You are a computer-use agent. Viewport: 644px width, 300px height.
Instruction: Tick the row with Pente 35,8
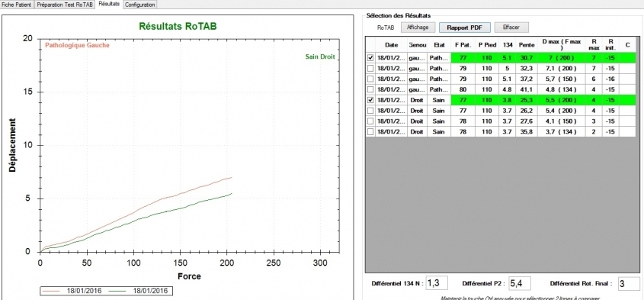pos(370,132)
